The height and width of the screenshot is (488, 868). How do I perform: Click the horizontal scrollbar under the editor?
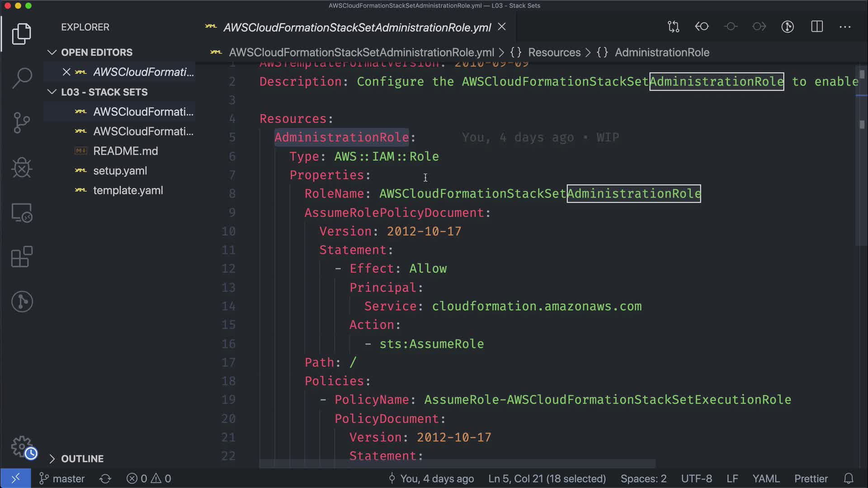point(457,464)
